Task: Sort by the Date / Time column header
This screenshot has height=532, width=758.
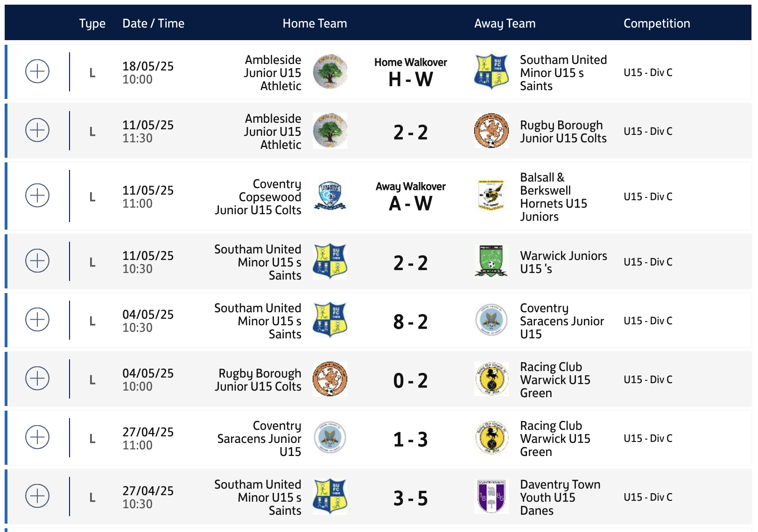Action: coord(153,23)
